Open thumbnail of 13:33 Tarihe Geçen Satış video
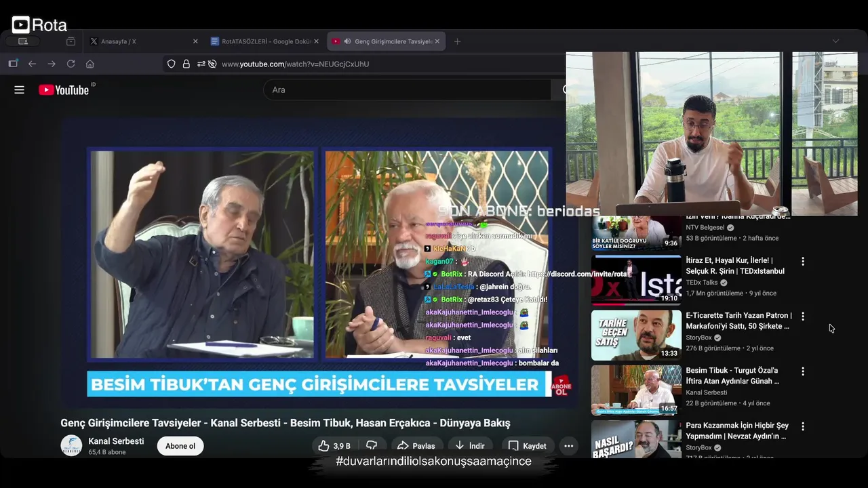 [636, 335]
